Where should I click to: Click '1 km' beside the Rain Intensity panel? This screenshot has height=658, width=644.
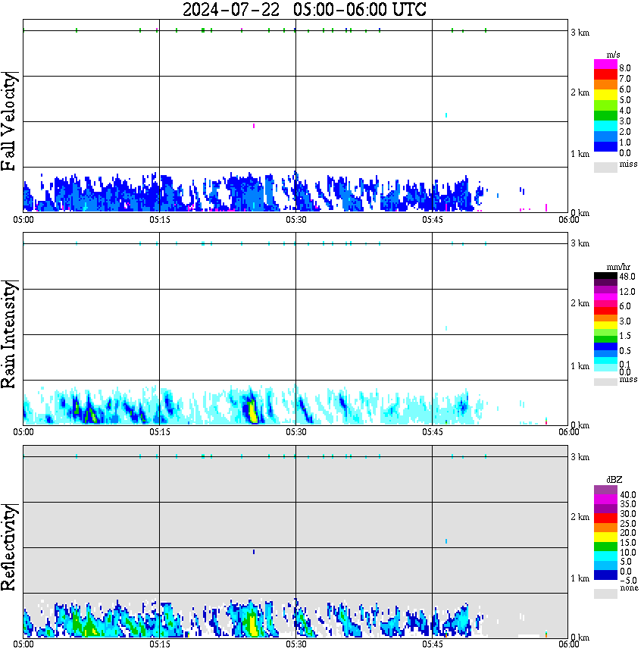[x=580, y=366]
